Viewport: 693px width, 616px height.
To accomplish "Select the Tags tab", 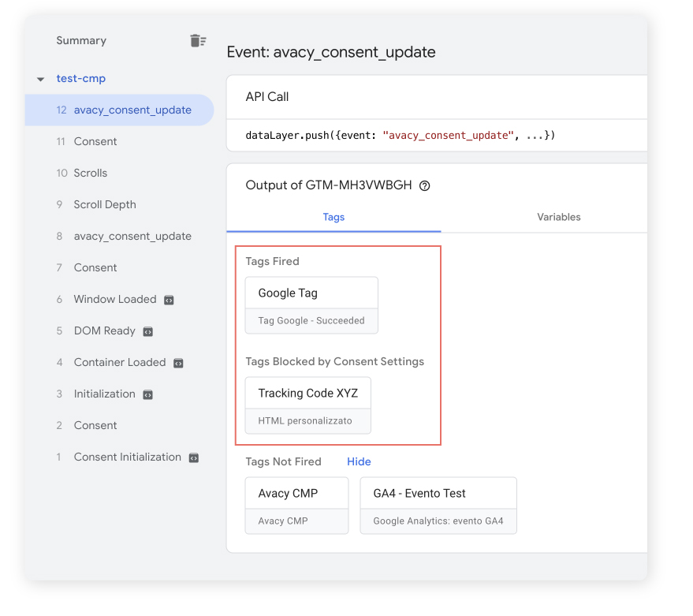I will click(x=333, y=217).
